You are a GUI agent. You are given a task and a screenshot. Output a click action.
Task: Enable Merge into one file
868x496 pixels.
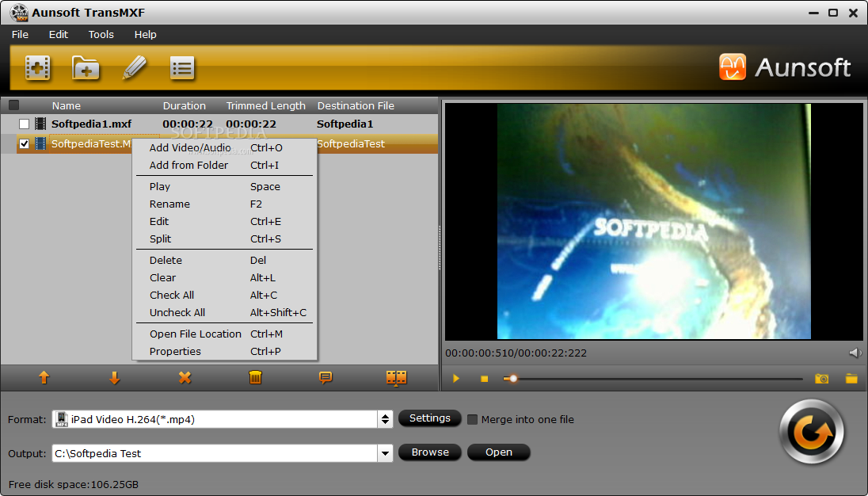(x=472, y=420)
